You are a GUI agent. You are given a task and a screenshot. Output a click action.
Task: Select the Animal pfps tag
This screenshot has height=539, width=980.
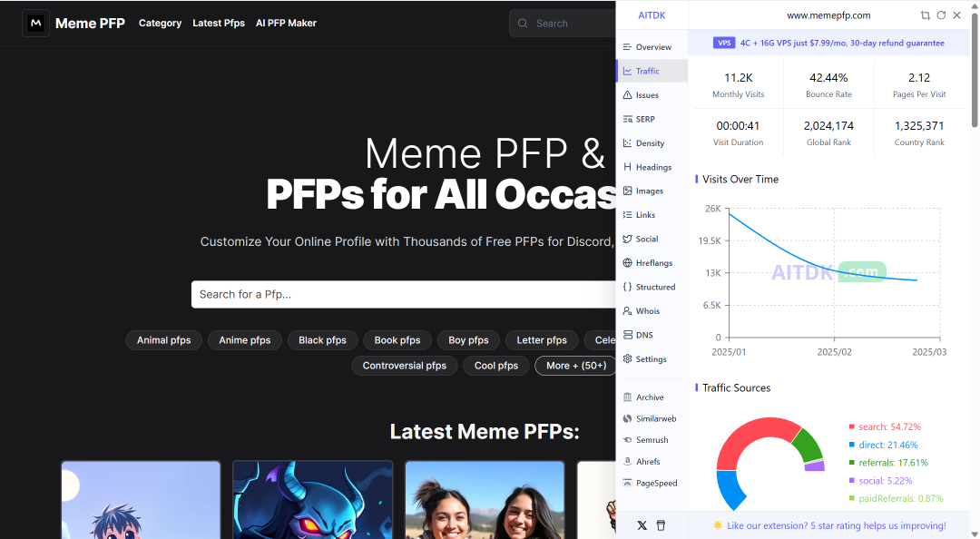tap(163, 340)
